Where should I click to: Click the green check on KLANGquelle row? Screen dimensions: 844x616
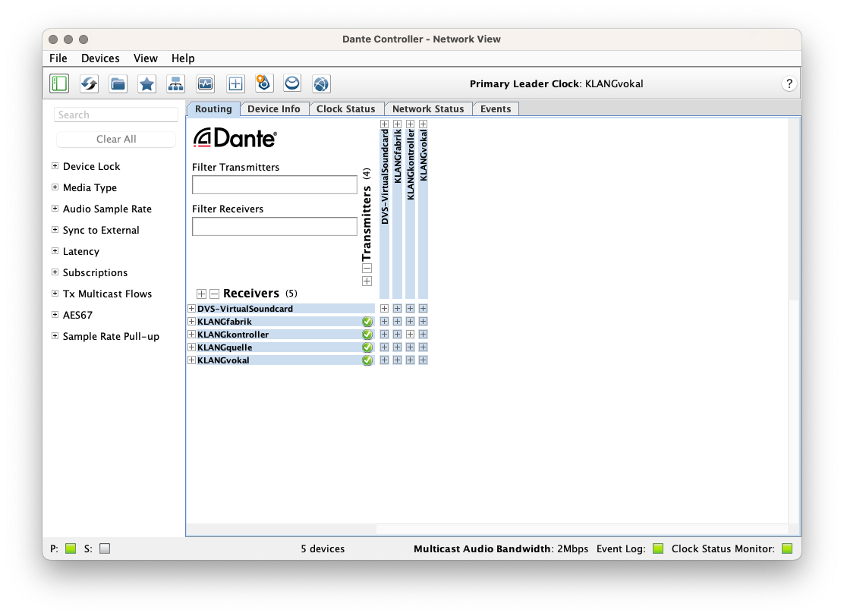367,347
